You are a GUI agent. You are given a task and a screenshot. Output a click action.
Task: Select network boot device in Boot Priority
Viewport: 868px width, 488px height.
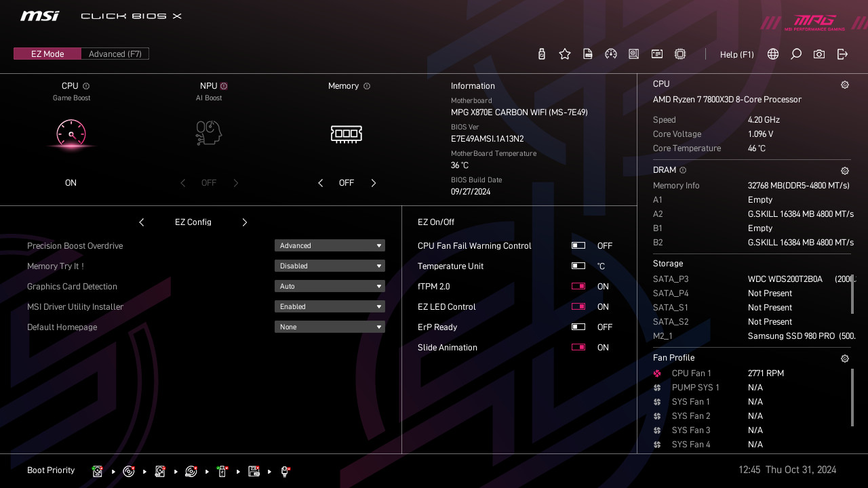click(285, 471)
